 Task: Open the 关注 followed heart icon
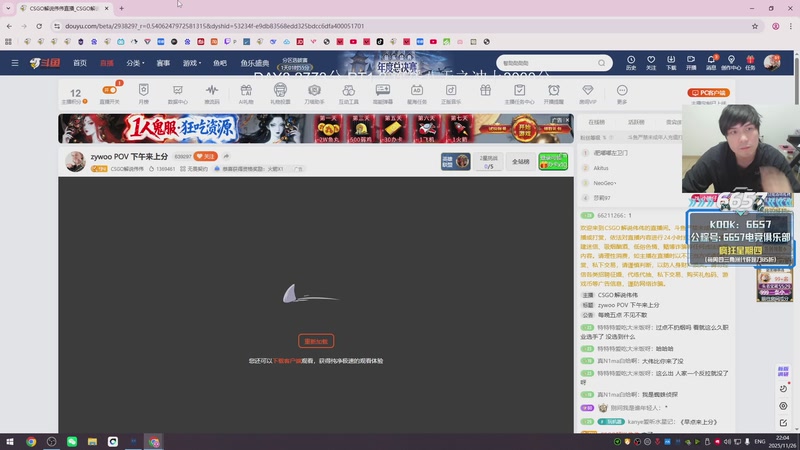651,63
